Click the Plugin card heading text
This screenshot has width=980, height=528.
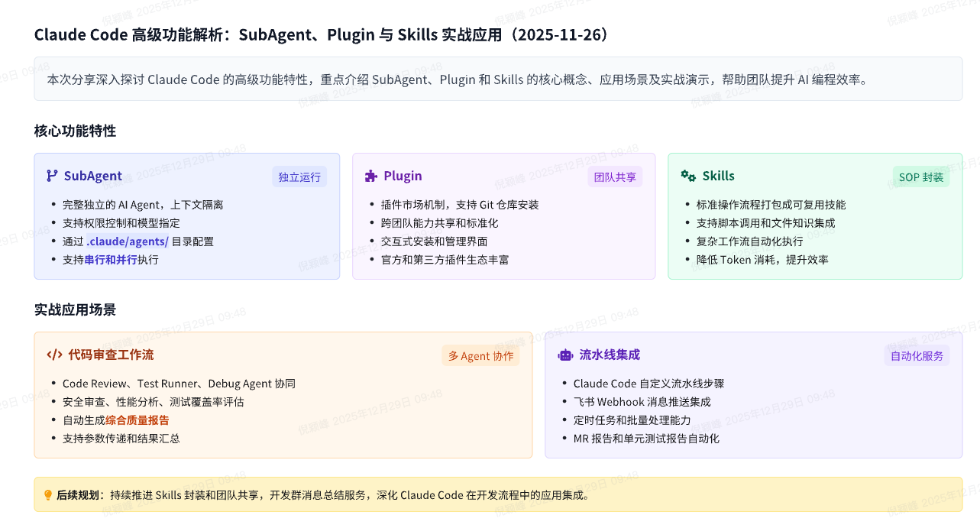point(403,176)
